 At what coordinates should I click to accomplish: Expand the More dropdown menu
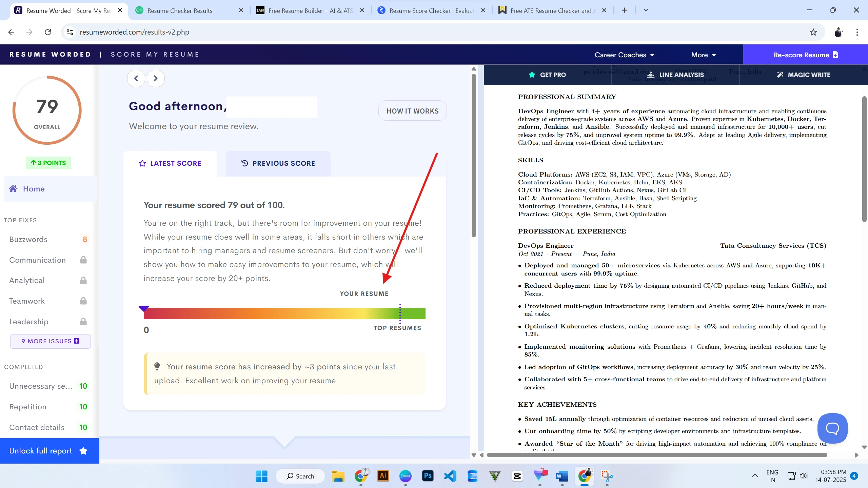pos(704,55)
